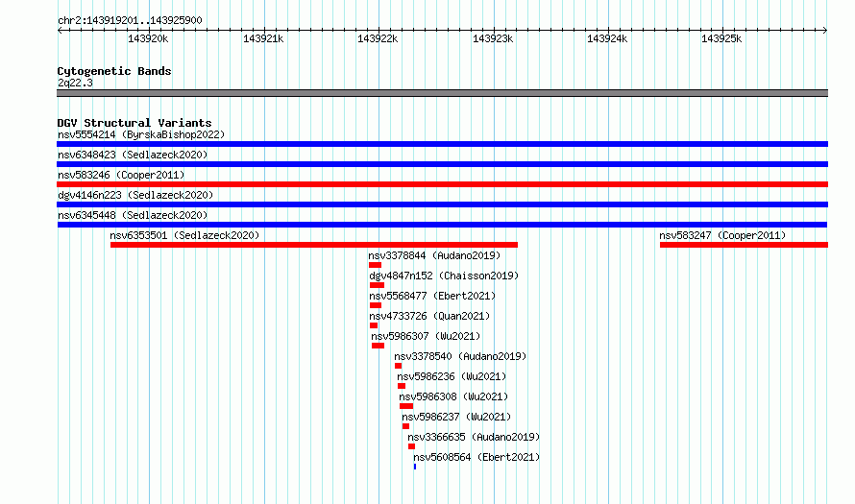This screenshot has width=855, height=504.
Task: Click the 143921k ruler label
Action: [x=263, y=38]
